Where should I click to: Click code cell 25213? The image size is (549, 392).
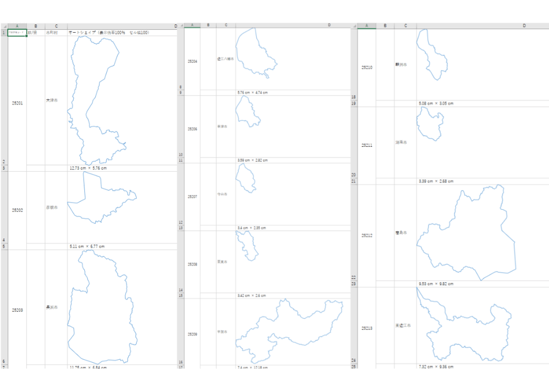coord(367,328)
